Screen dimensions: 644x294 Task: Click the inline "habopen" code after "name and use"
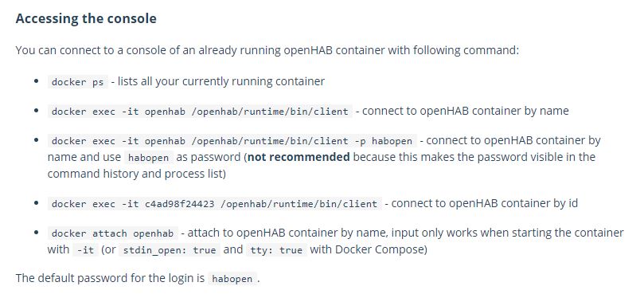tap(149, 158)
